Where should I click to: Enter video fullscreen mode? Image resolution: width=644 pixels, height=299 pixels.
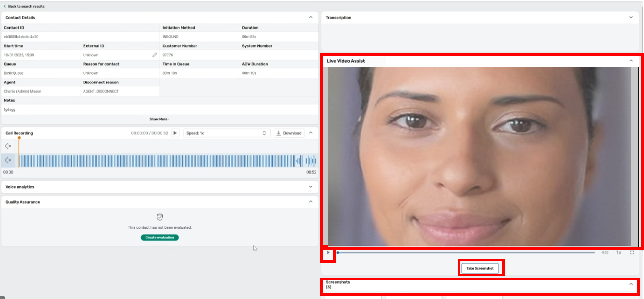pos(632,253)
